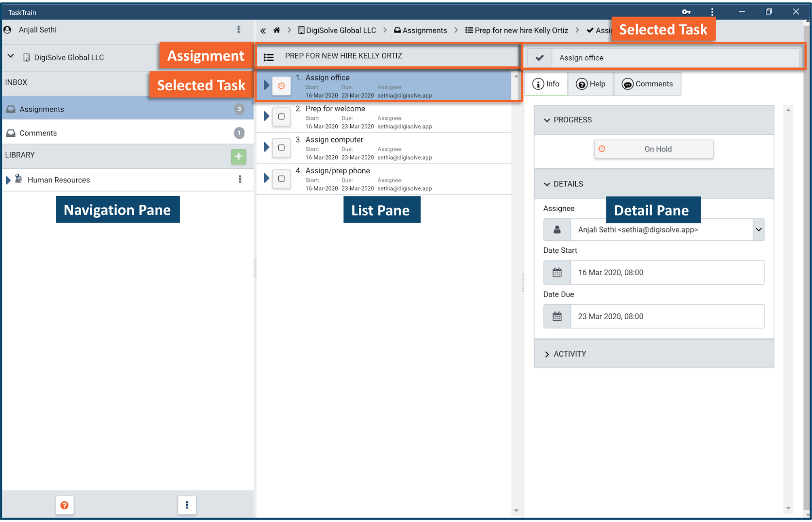Viewport: 812px width, 522px height.
Task: Click list pane scrollbar up arrow
Action: (x=516, y=76)
